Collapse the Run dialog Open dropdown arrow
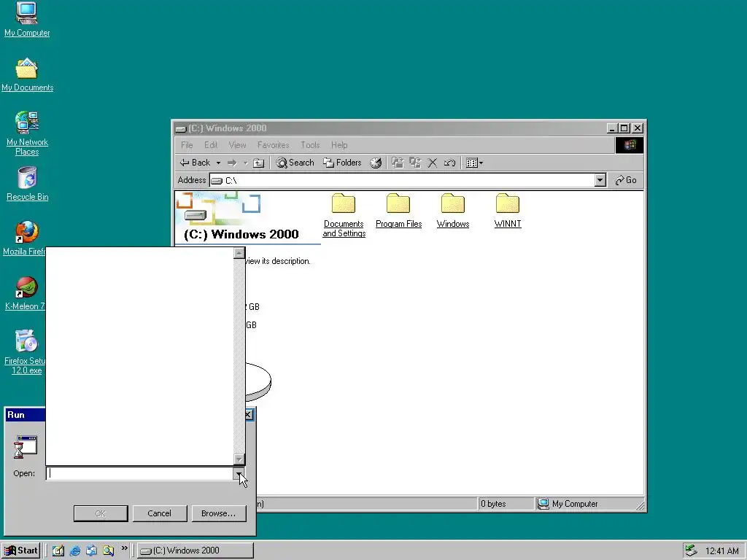This screenshot has height=560, width=747. point(239,473)
